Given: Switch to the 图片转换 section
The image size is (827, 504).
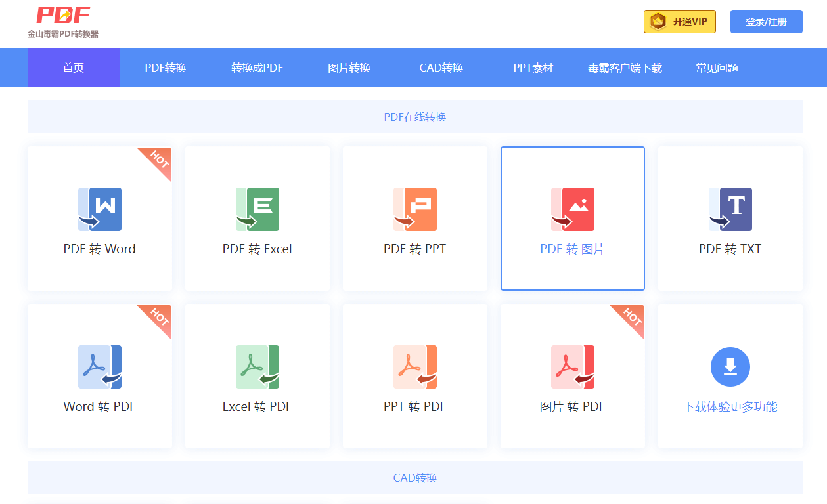Looking at the screenshot, I should tap(348, 68).
